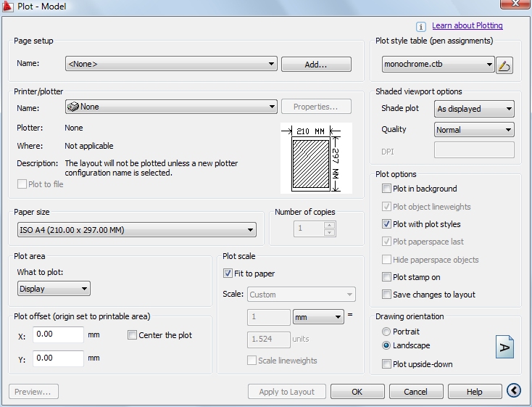This screenshot has width=532, height=407.
Task: Click the drawing orientation page icon
Action: click(x=504, y=347)
